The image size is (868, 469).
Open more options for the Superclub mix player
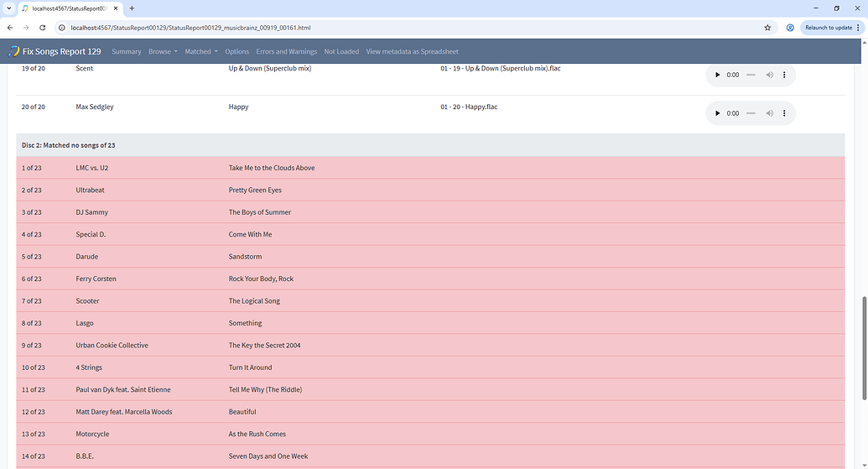click(x=784, y=75)
